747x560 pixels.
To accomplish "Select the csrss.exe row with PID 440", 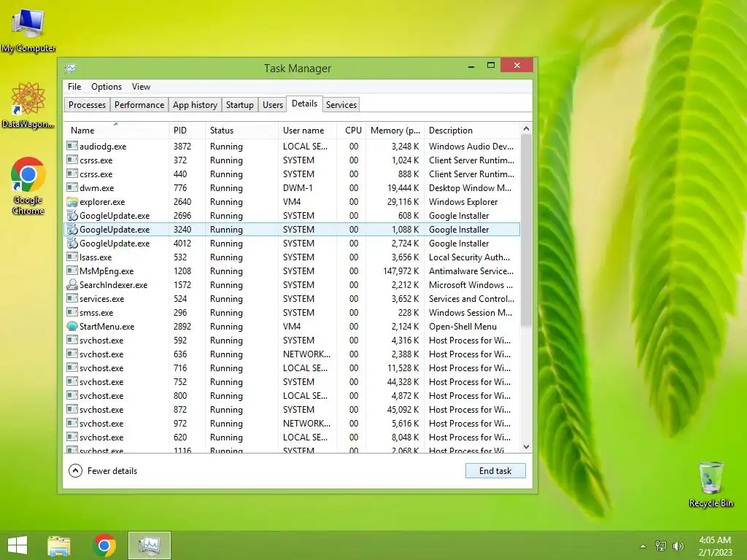I will click(x=292, y=174).
